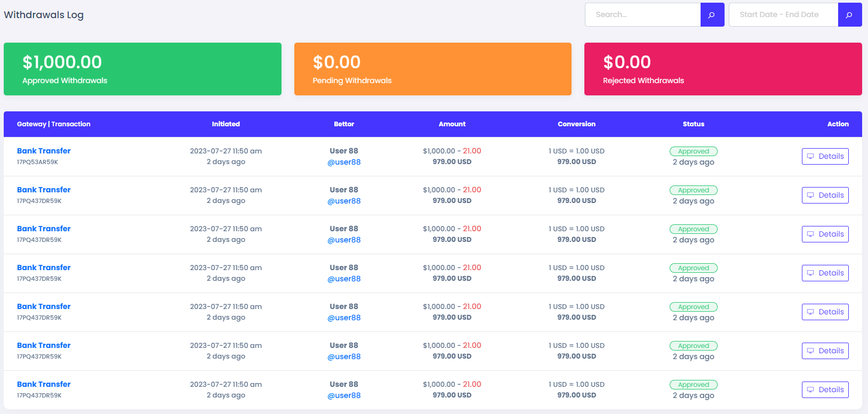Open @user88 link in last row

click(344, 395)
